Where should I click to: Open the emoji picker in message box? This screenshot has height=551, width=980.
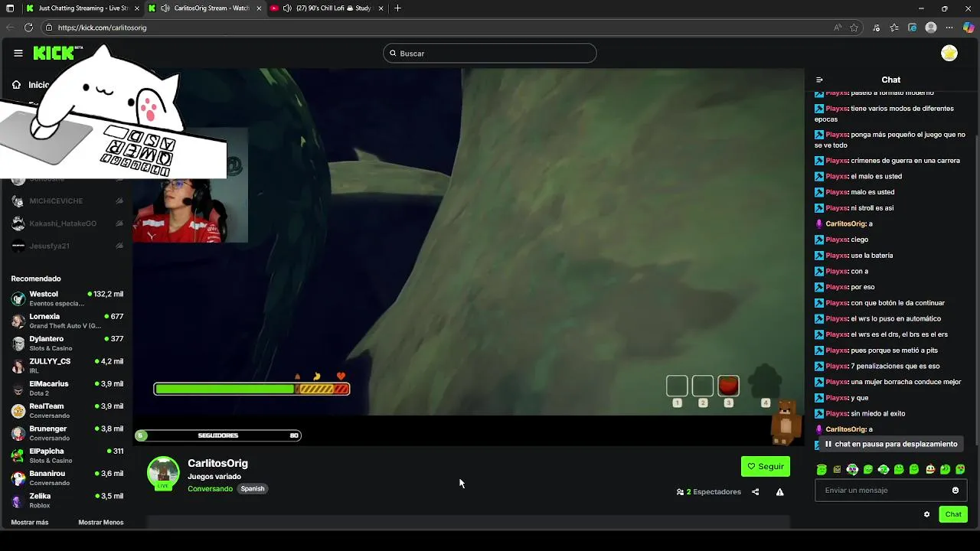click(955, 491)
